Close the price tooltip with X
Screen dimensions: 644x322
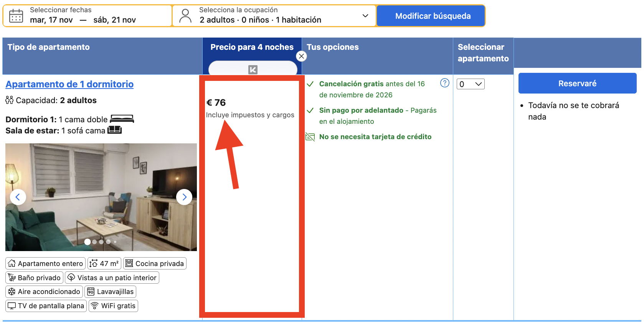pos(302,56)
